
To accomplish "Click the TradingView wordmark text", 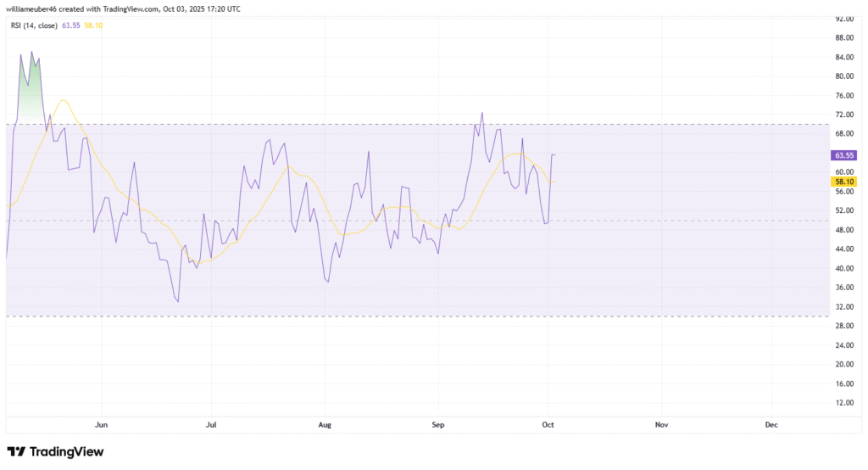I will (66, 452).
